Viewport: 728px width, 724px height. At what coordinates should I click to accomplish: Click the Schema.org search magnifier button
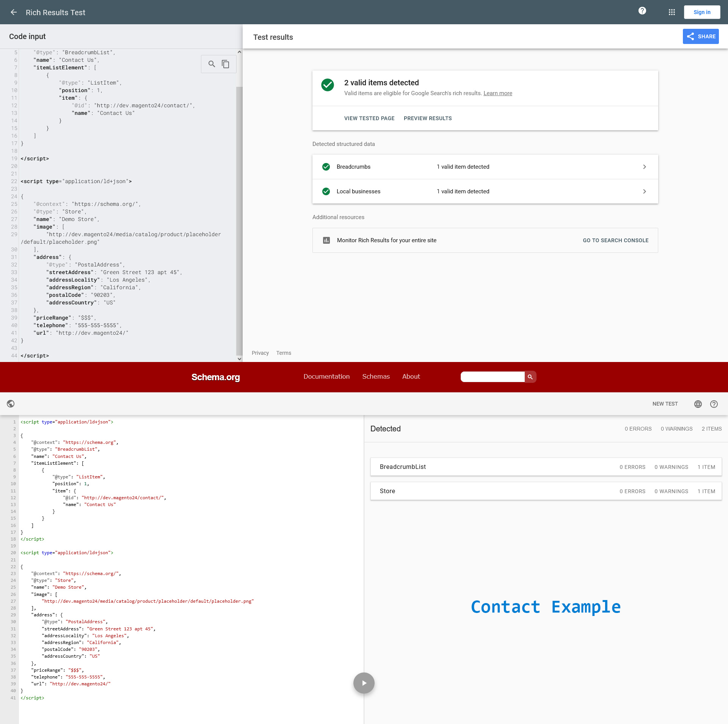(x=530, y=376)
